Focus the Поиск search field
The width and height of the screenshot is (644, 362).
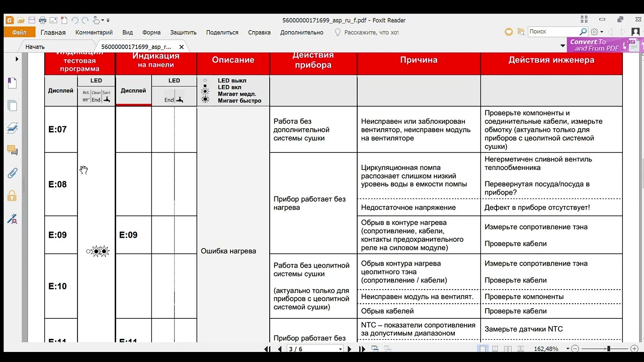[553, 32]
